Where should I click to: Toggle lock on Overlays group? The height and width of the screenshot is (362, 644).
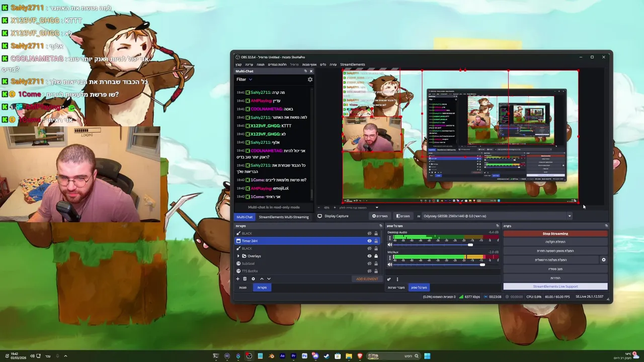pyautogui.click(x=376, y=256)
